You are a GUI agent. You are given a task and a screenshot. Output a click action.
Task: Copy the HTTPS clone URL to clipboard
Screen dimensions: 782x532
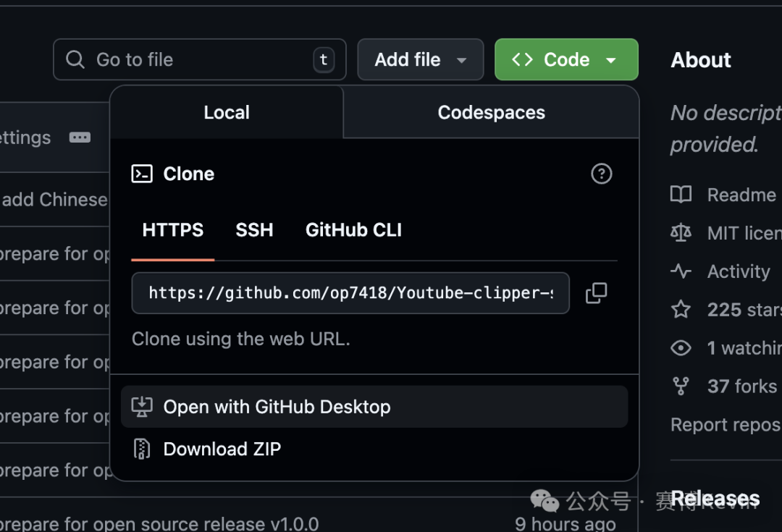tap(596, 293)
